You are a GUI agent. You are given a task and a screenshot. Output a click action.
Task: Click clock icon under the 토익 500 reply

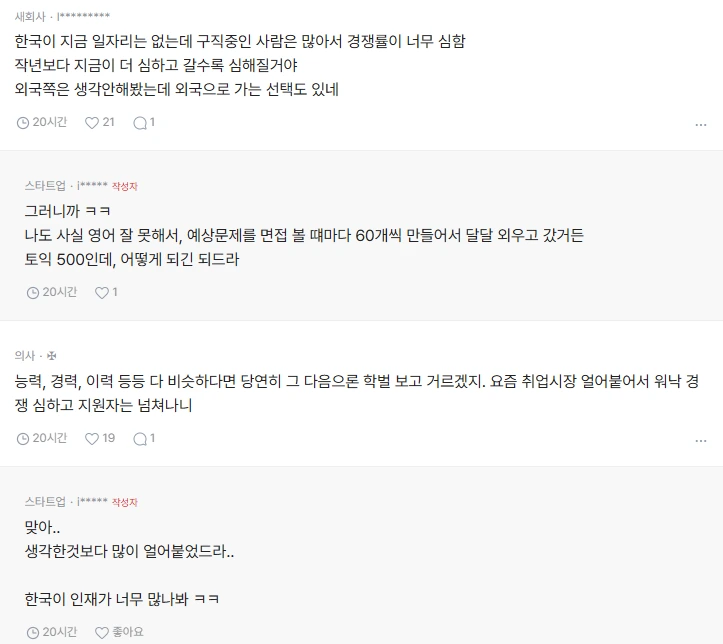point(33,292)
